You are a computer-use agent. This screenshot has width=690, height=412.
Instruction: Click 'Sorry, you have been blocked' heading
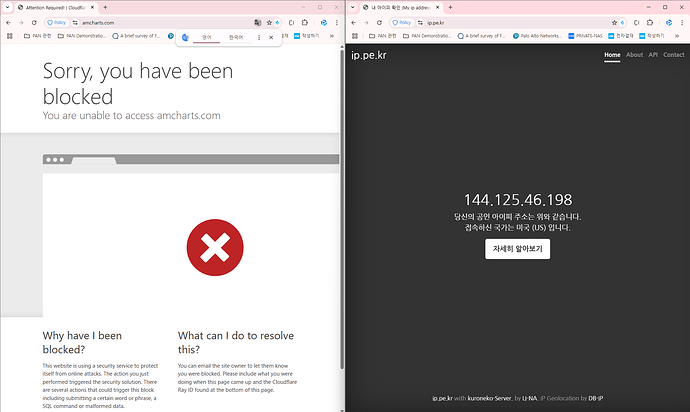click(x=138, y=84)
